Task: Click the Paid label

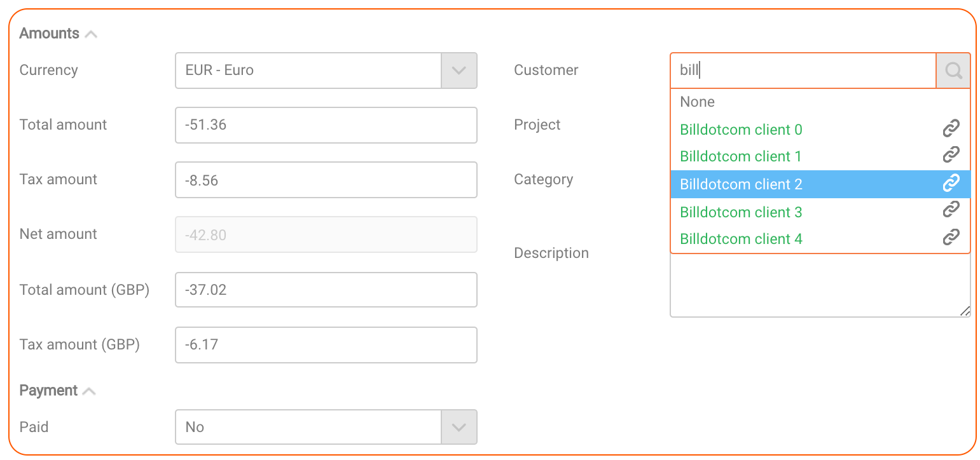Action: [x=34, y=427]
